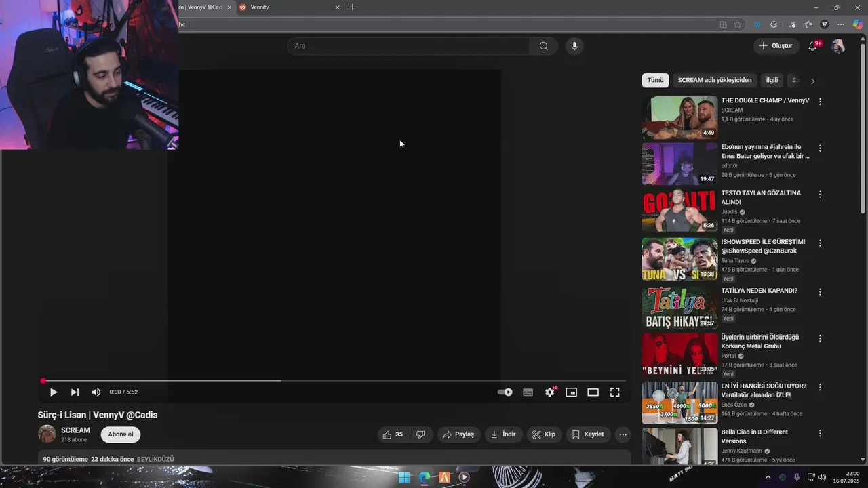This screenshot has height=488, width=868.
Task: Open TESTO TAYLAN GÖZALTINA ALINDI thumbnail
Action: (x=679, y=210)
